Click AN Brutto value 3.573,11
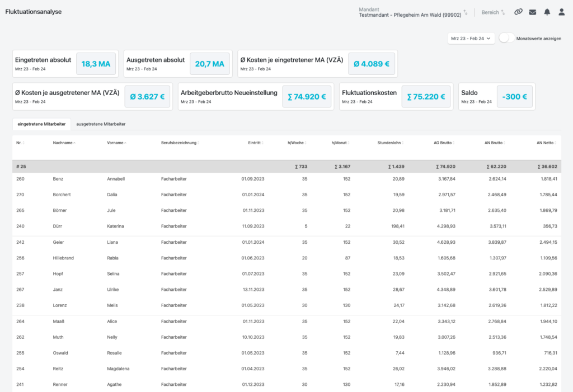The width and height of the screenshot is (573, 392). pos(497,226)
